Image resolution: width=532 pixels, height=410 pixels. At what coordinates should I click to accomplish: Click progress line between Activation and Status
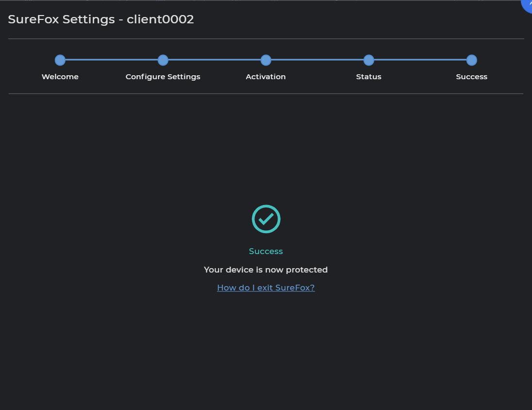pyautogui.click(x=317, y=60)
